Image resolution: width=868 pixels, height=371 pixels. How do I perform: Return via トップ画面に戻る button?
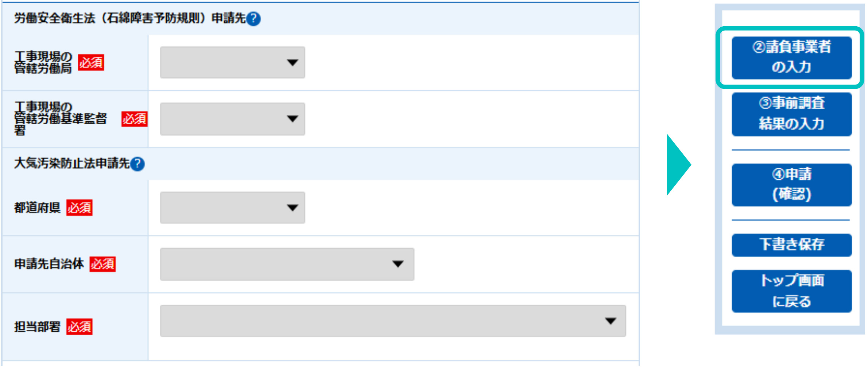791,291
